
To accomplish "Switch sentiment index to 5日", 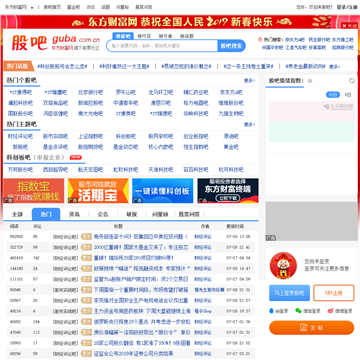I will 348,95.
